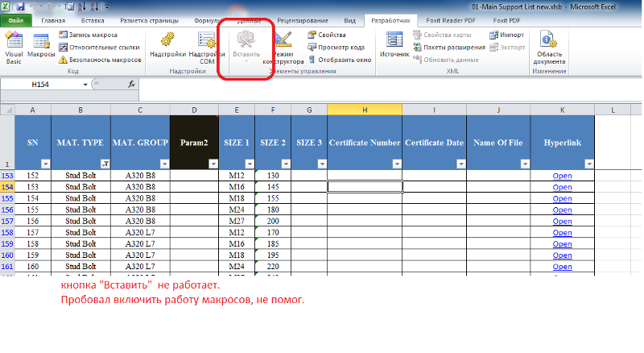Select the column H header
644x353 pixels.
[365, 109]
